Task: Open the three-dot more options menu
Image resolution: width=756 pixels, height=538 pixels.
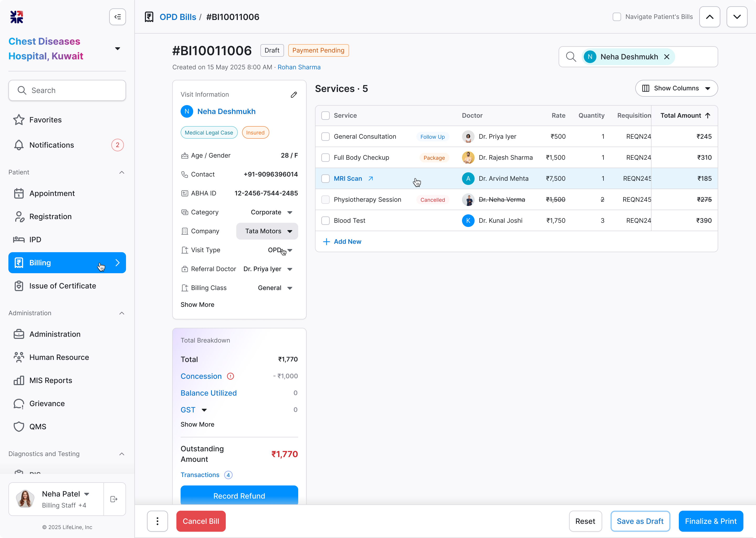Action: [157, 521]
